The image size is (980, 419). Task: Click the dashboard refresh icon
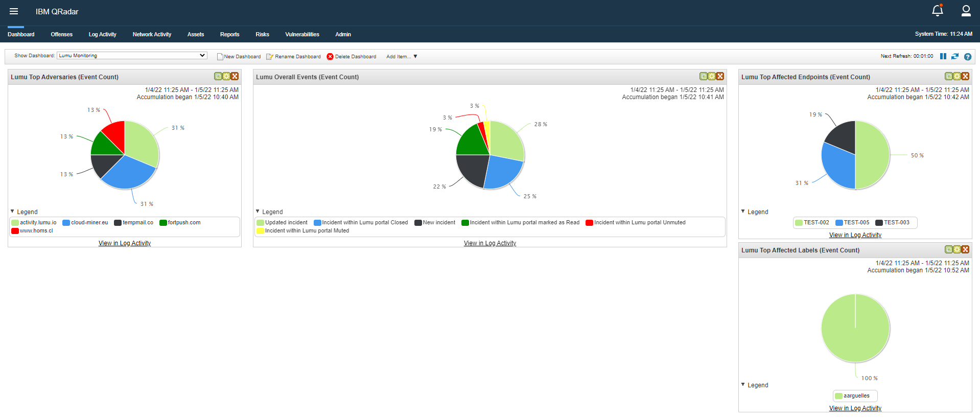[x=954, y=56]
